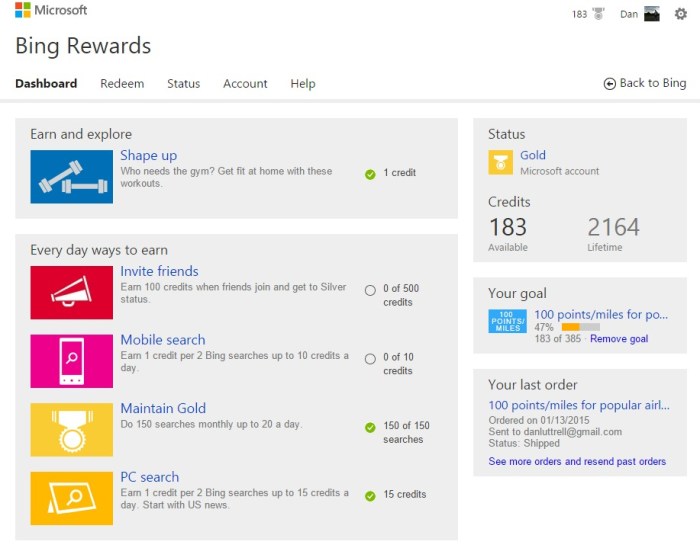The width and height of the screenshot is (700, 548).
Task: Click the Dan user name
Action: pos(629,14)
